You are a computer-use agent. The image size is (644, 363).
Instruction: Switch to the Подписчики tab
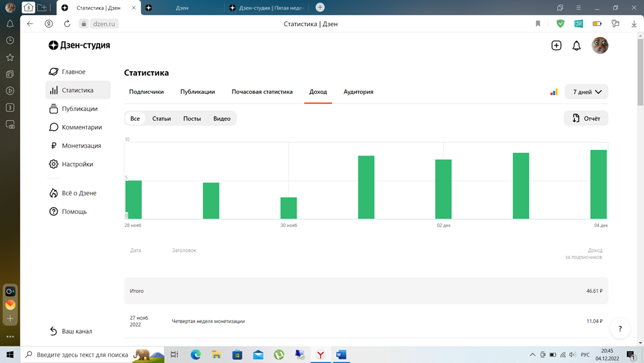pyautogui.click(x=146, y=91)
